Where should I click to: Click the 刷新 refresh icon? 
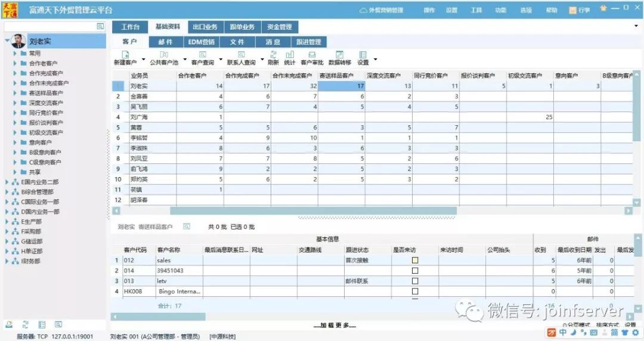tap(273, 55)
